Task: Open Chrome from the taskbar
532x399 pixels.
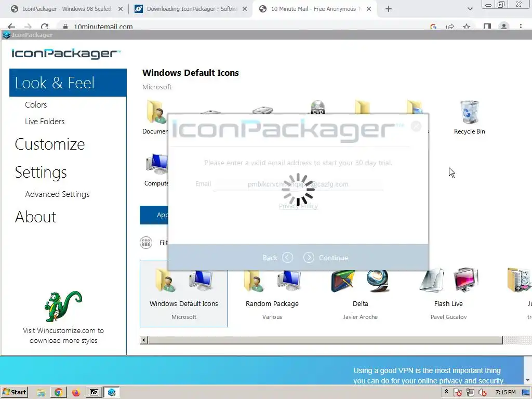Action: coord(58,393)
